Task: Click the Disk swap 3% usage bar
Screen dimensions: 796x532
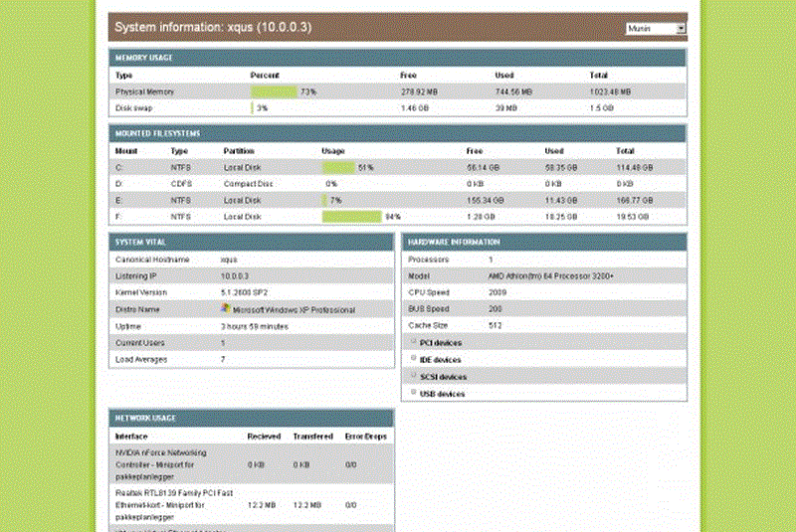Action: [253, 107]
